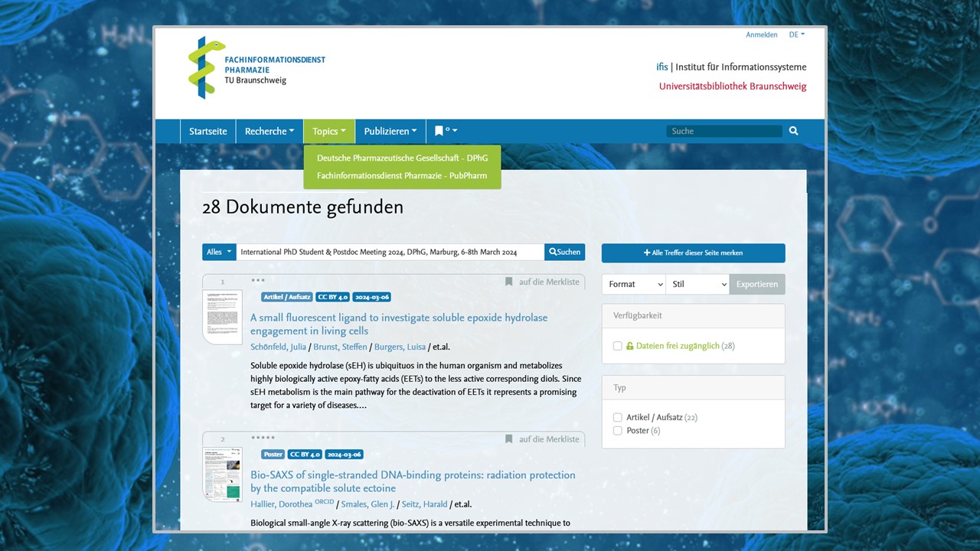Enable the 'Artikel / Aufsatz' type filter
The height and width of the screenshot is (551, 980).
point(618,417)
